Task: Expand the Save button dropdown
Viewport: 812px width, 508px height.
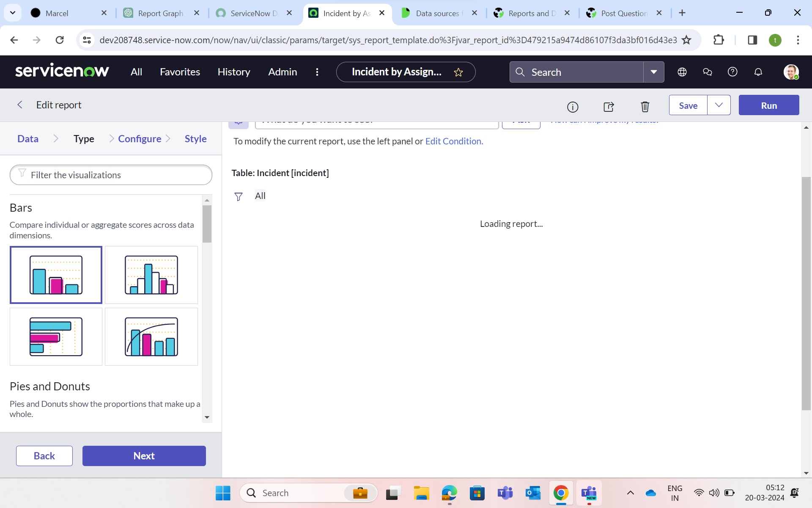Action: [719, 105]
